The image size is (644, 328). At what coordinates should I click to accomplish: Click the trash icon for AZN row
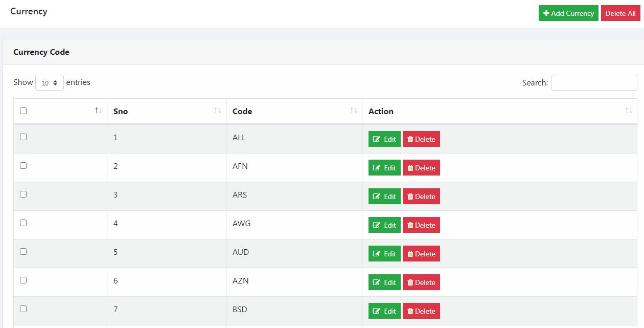click(410, 282)
